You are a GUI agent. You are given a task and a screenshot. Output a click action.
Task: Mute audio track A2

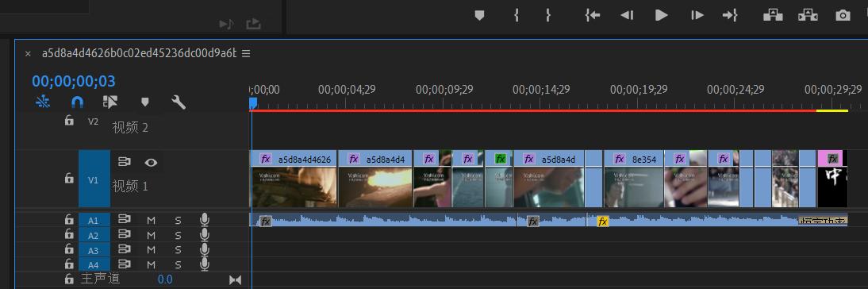coord(151,235)
